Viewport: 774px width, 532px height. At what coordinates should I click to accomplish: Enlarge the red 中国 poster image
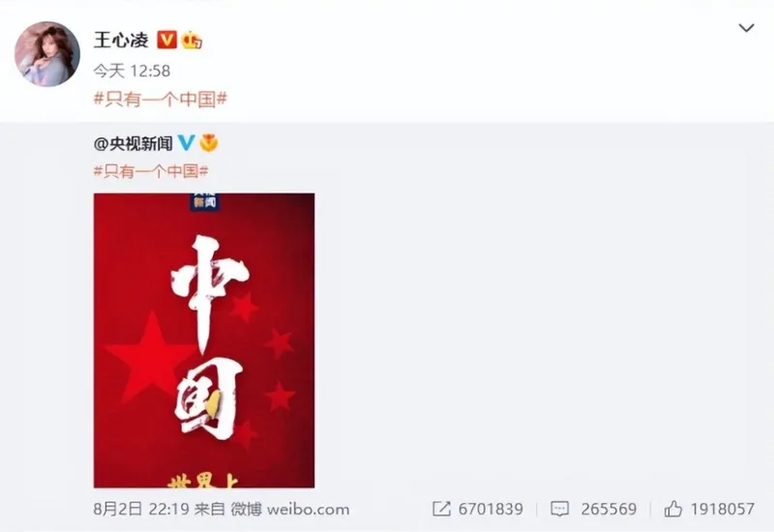point(204,340)
